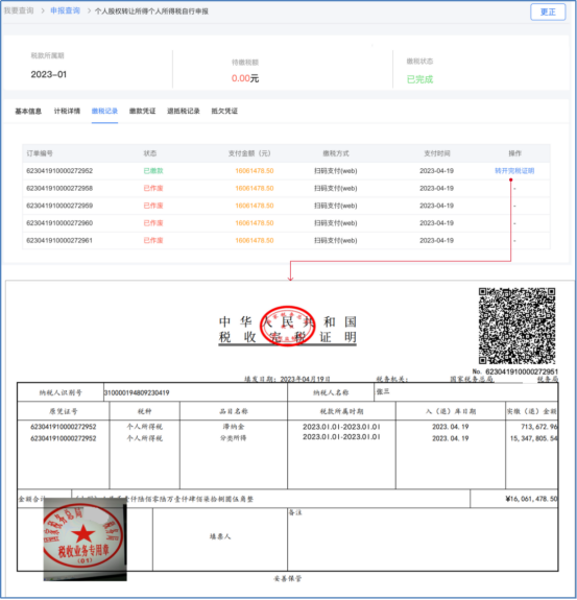Screen dimensions: 577x600
Task: Select the 缴税记录 tab
Action: pyautogui.click(x=104, y=111)
